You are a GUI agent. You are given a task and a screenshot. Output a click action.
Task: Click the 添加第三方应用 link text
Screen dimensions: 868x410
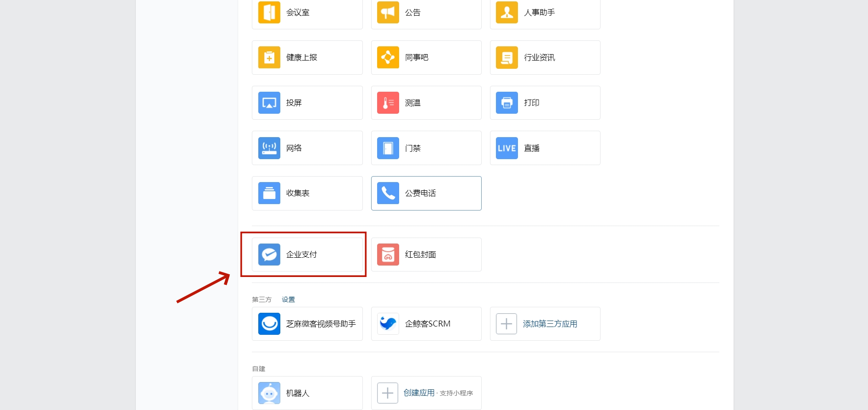pyautogui.click(x=550, y=324)
